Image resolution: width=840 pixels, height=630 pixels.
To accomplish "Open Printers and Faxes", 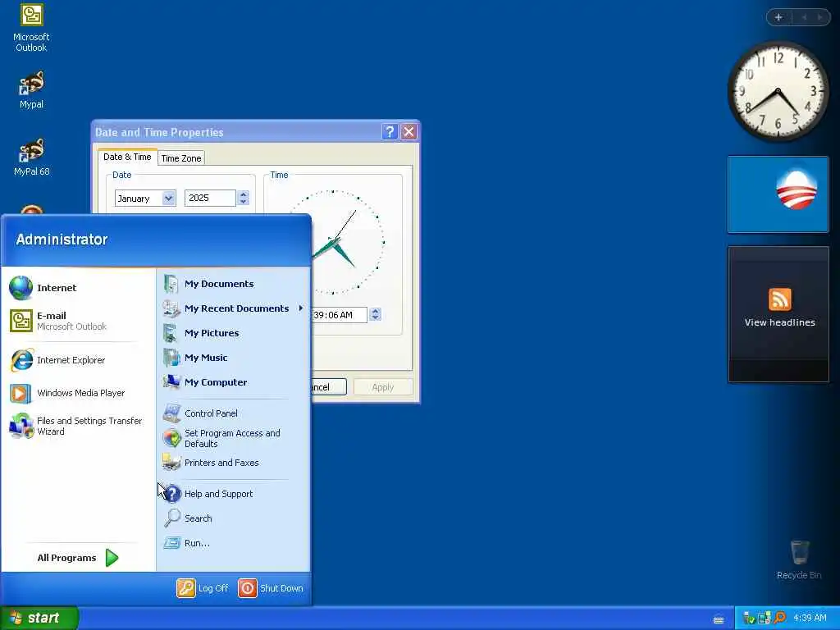I will coord(232,463).
